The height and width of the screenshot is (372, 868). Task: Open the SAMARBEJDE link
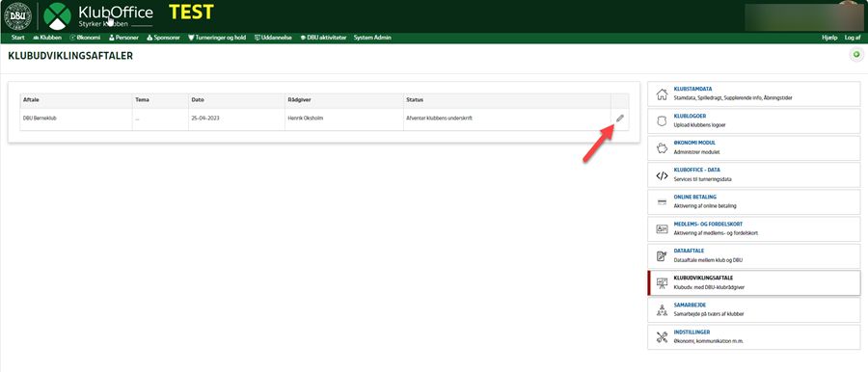690,306
